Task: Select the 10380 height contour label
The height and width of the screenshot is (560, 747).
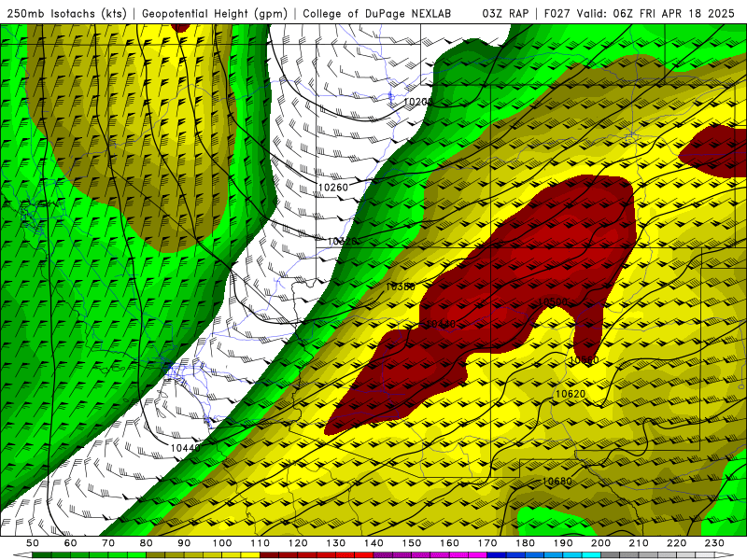Action: coord(401,287)
